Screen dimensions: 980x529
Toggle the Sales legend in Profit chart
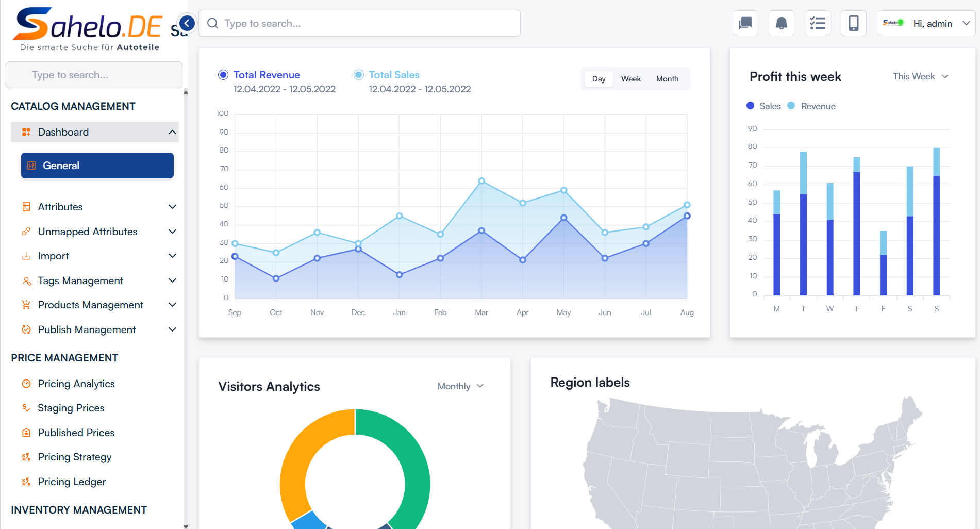pos(763,106)
